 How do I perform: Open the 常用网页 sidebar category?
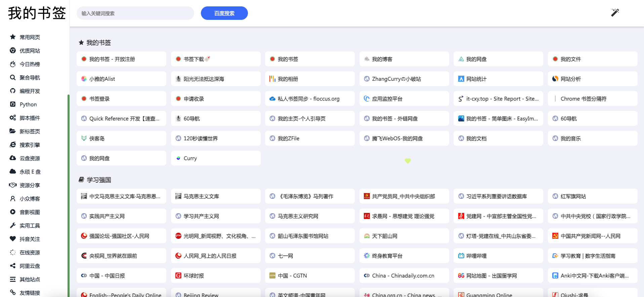(30, 37)
